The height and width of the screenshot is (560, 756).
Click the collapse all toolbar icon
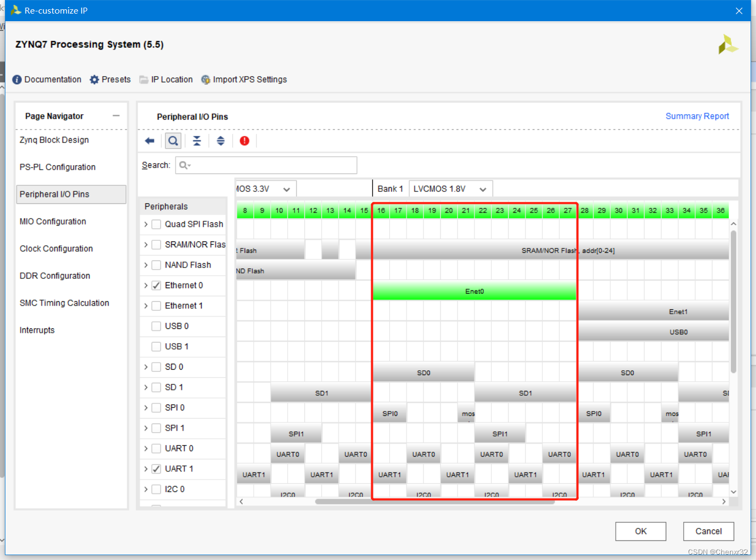coord(197,141)
